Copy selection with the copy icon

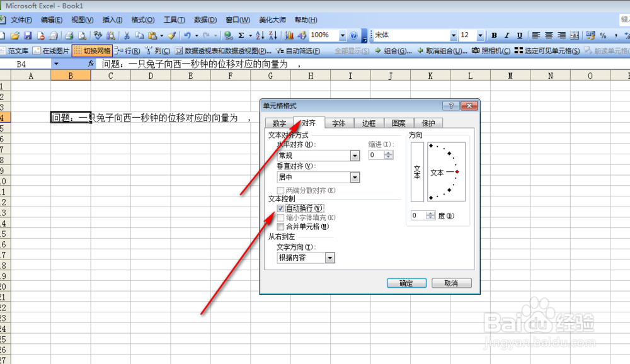[139, 36]
